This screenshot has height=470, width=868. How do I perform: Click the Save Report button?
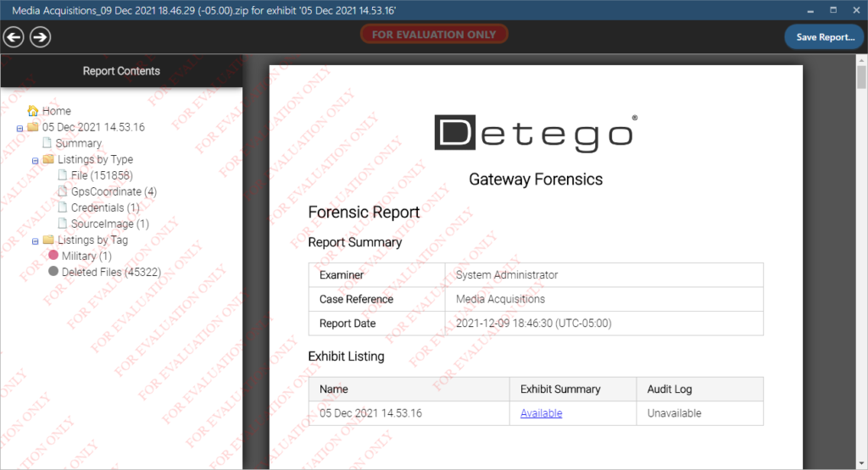pyautogui.click(x=825, y=37)
